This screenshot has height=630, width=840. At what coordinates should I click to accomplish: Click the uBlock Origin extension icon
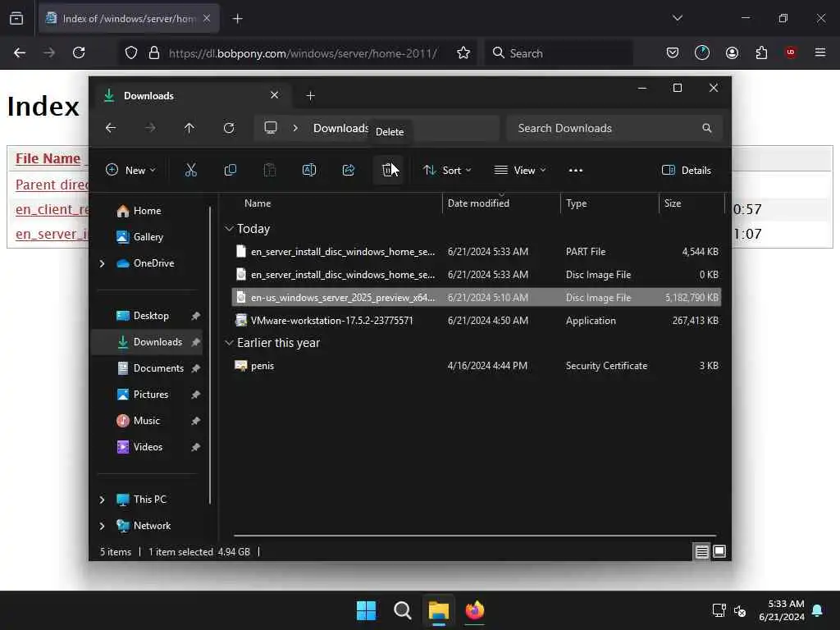791,52
